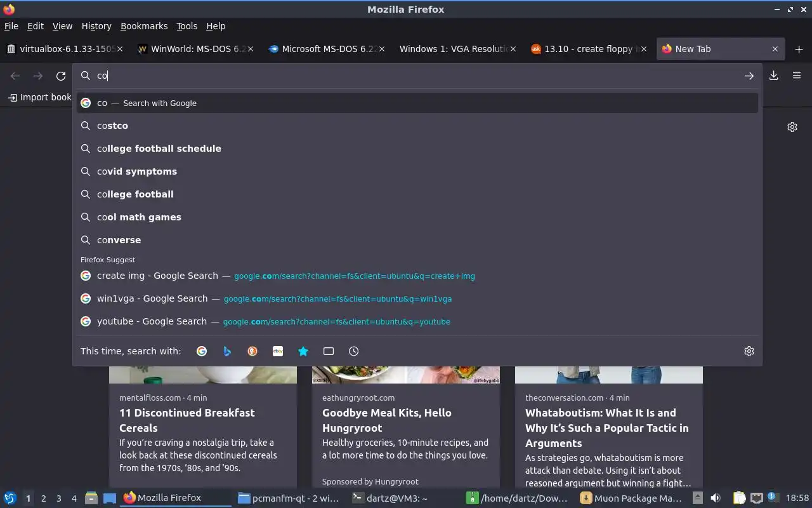812x508 pixels.
Task: Choose the eBay search engine icon
Action: click(278, 351)
